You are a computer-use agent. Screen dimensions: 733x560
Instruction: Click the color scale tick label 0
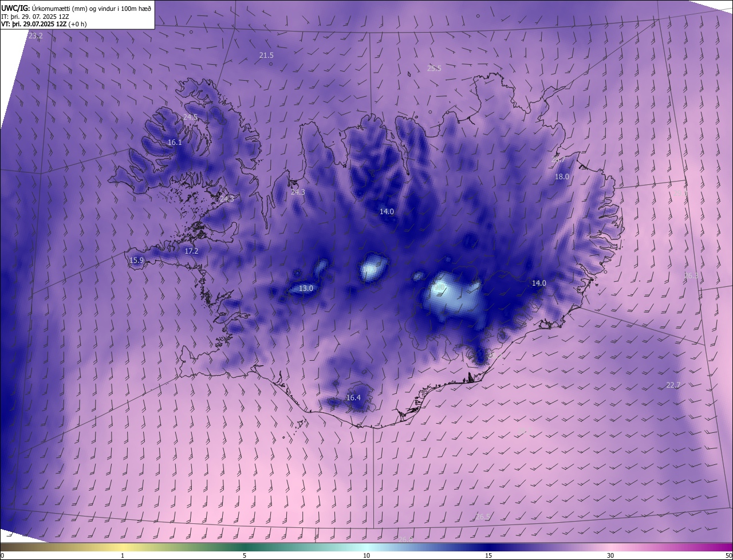(2, 556)
